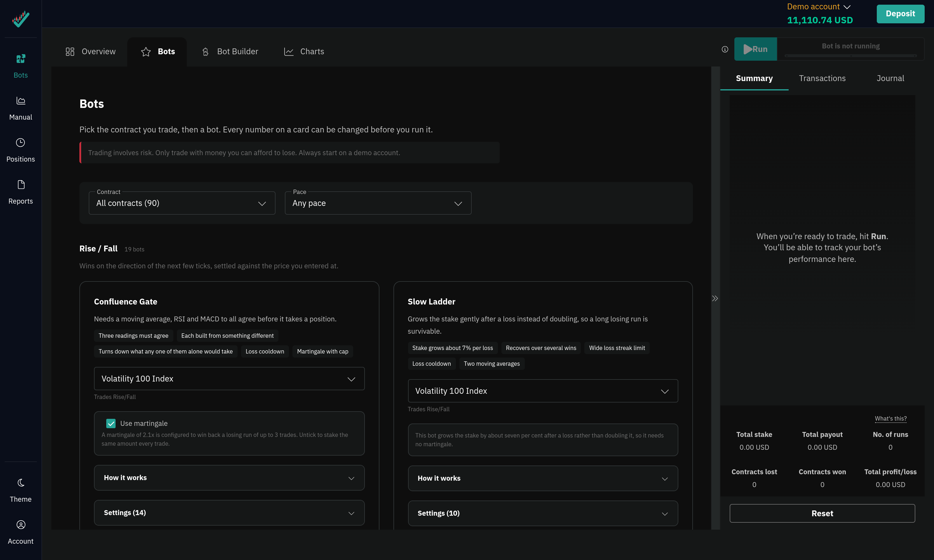
Task: Open the Demo account switcher
Action: (818, 7)
